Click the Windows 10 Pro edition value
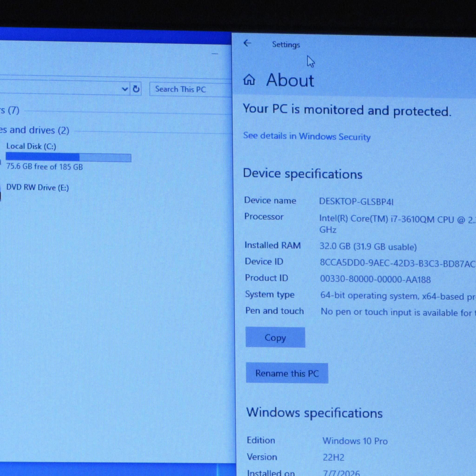 tap(355, 441)
